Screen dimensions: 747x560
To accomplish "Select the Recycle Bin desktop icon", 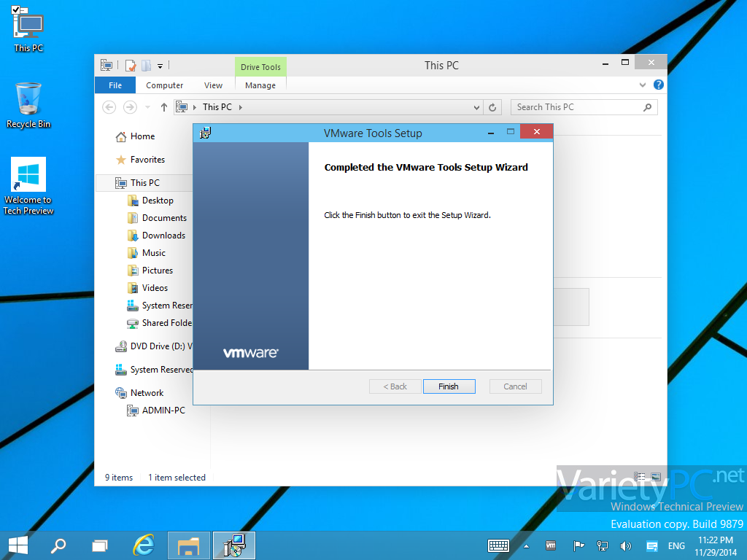I will [x=28, y=105].
